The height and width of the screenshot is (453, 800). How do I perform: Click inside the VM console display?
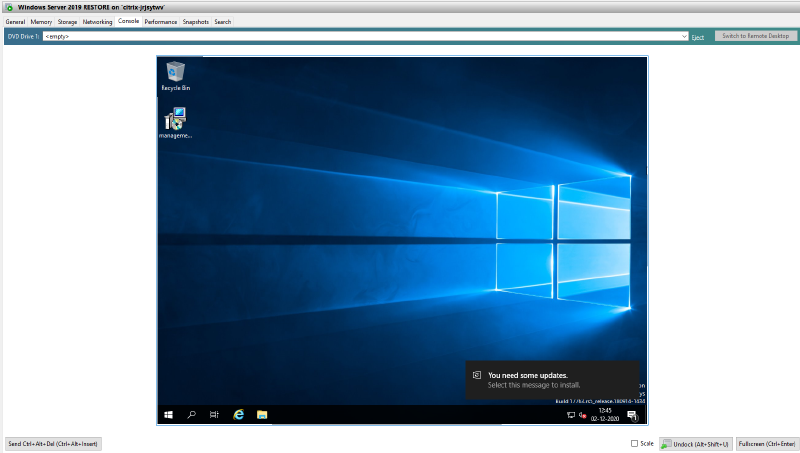(x=403, y=240)
